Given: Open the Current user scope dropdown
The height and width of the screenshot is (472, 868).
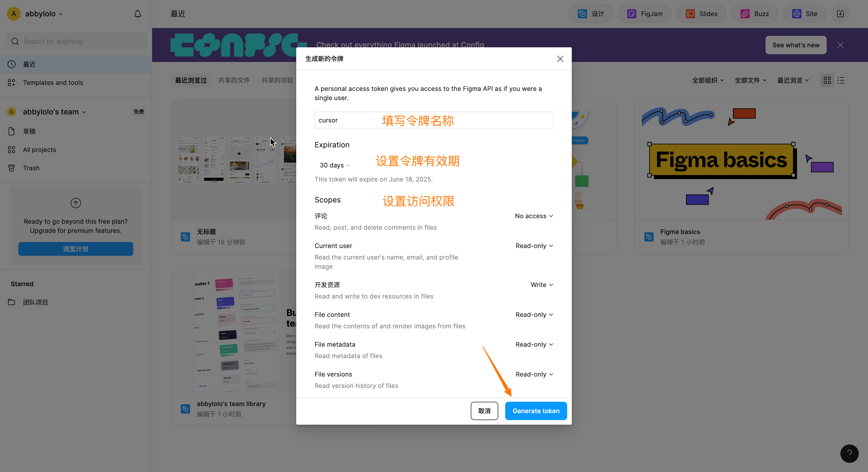Looking at the screenshot, I should tap(534, 246).
